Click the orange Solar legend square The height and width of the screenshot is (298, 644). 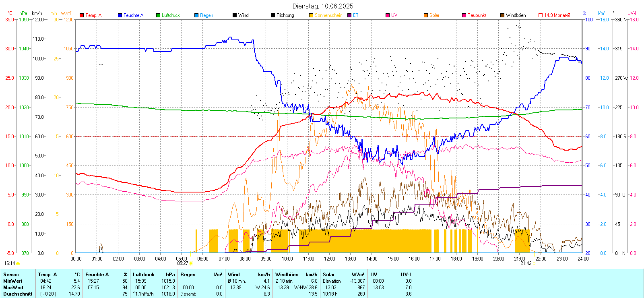pos(426,15)
